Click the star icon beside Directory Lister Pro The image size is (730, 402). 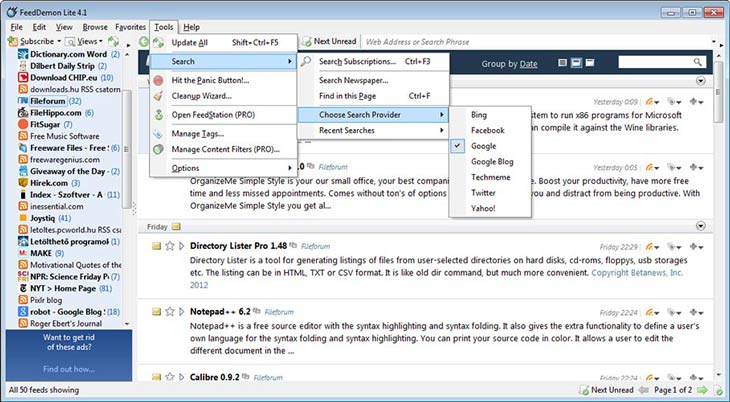pyautogui.click(x=170, y=245)
